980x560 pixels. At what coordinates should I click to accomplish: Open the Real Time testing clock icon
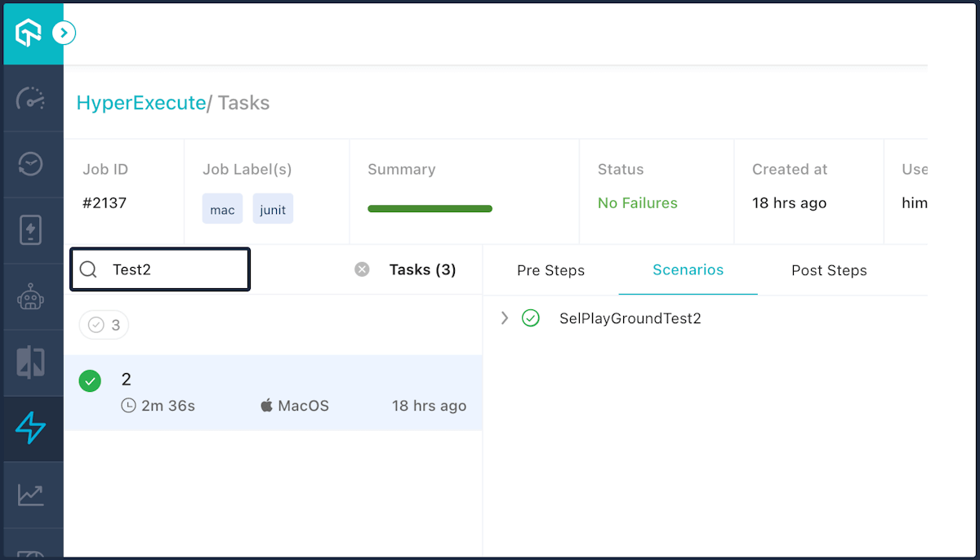31,165
